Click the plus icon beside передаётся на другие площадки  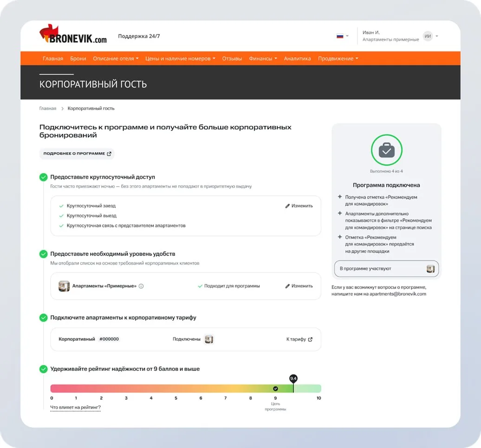click(x=339, y=237)
